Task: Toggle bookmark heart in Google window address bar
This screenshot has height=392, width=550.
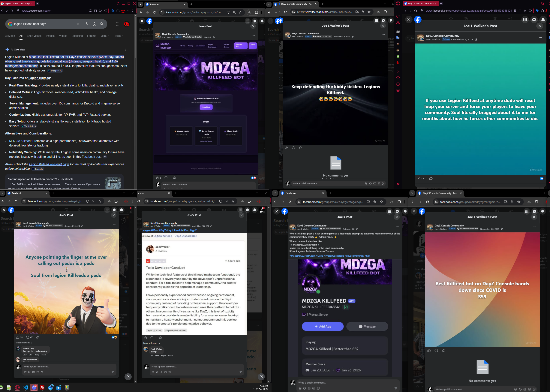Action: click(x=106, y=11)
